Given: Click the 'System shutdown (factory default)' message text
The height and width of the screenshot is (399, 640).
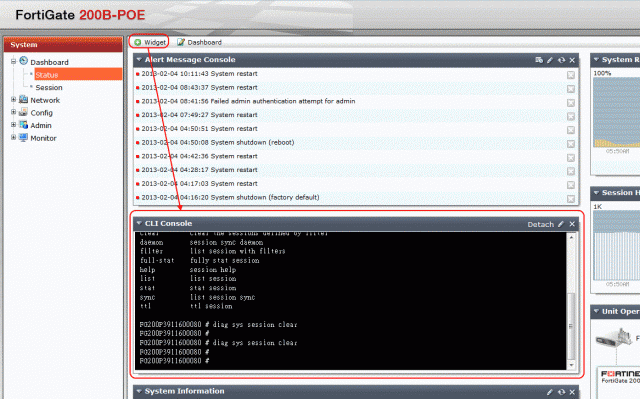Looking at the screenshot, I should click(x=265, y=197).
